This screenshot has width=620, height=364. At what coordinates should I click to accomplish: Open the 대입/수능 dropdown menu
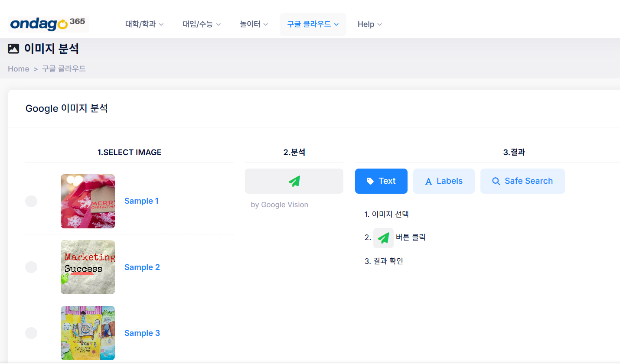click(202, 24)
